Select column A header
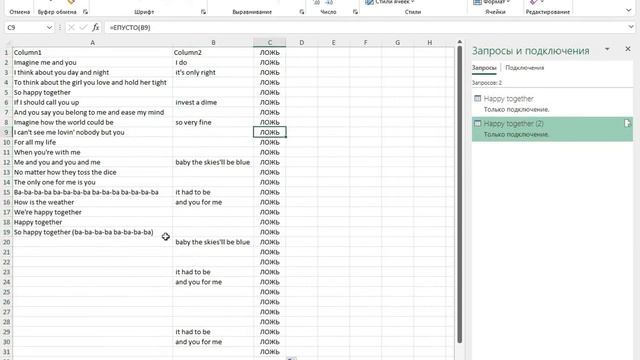The width and height of the screenshot is (640, 360). [92, 42]
